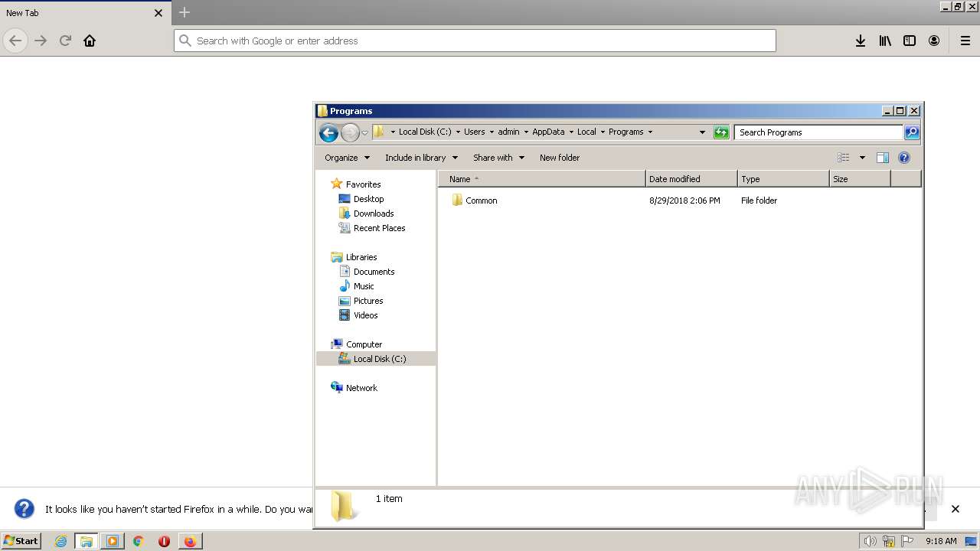Click Change your view icon
The width and height of the screenshot is (980, 551).
point(844,158)
